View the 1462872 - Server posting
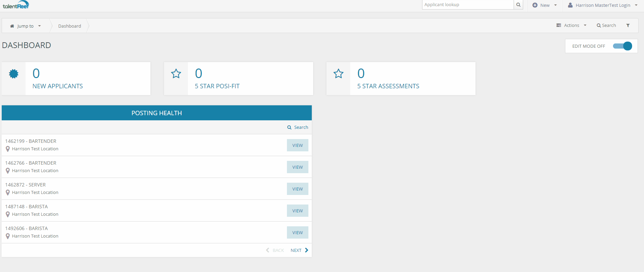 pos(297,189)
